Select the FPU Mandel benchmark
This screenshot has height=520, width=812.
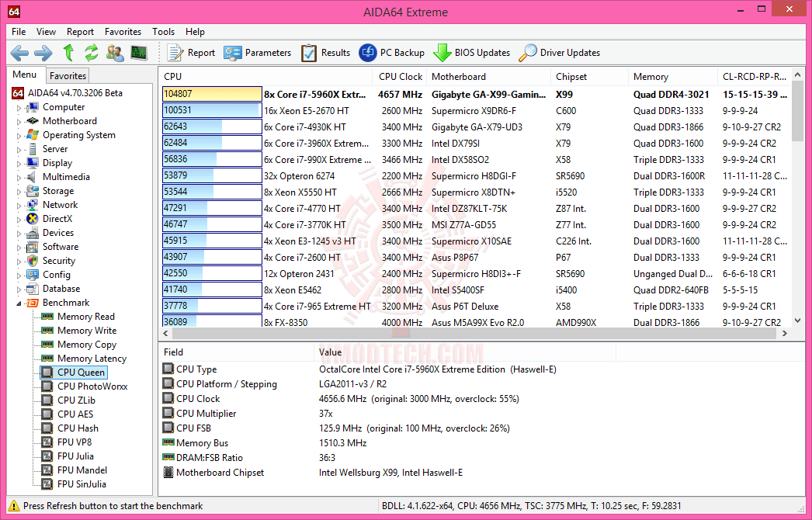[82, 470]
